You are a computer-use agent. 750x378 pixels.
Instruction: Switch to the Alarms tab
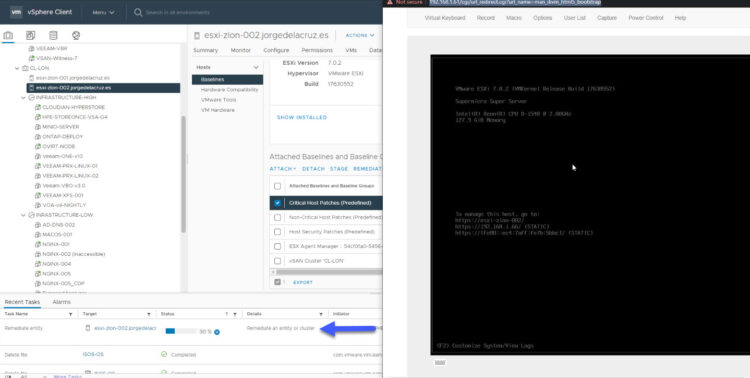click(61, 302)
